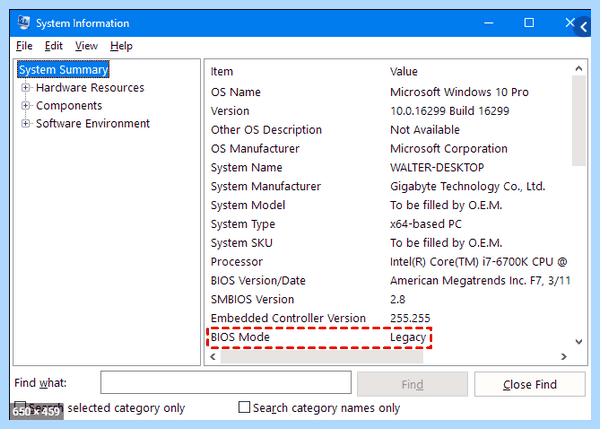Click the horizontal scrollbar thumb
Image resolution: width=600 pixels, height=429 pixels.
click(x=322, y=357)
